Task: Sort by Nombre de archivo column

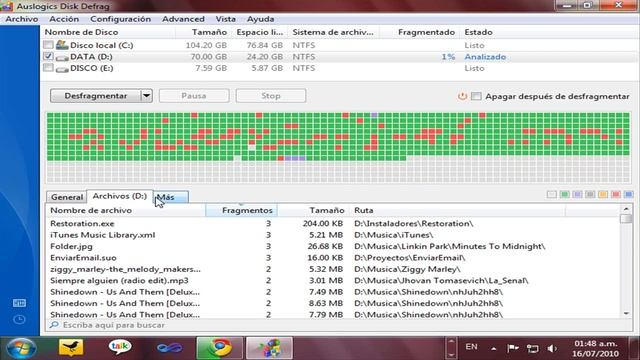Action: (x=126, y=210)
